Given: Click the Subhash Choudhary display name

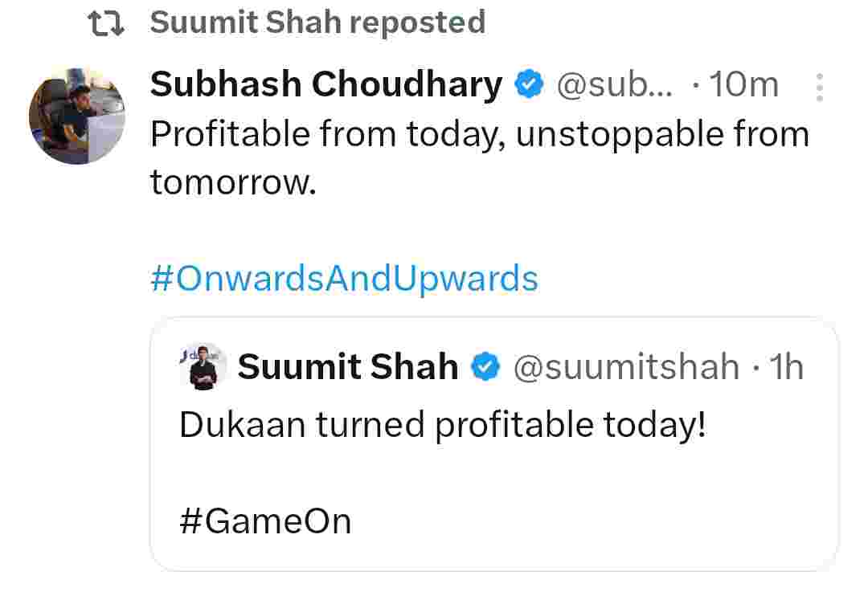Looking at the screenshot, I should click(x=326, y=84).
